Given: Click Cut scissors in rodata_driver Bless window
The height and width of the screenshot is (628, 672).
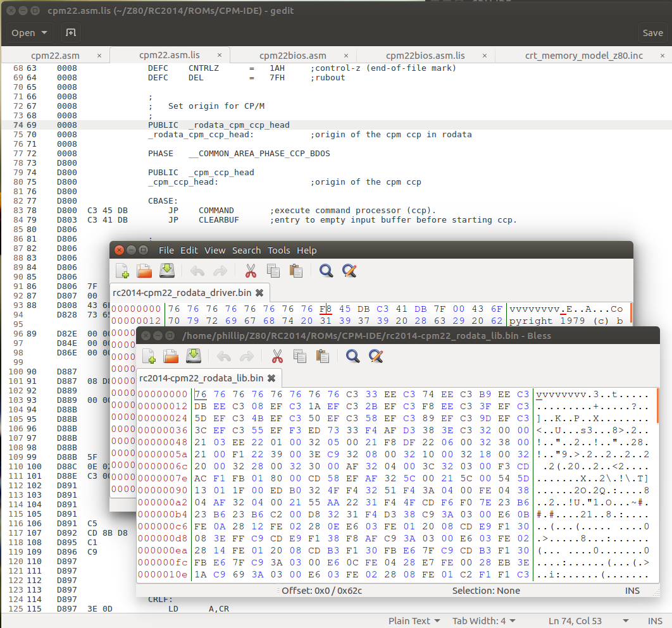Looking at the screenshot, I should (x=251, y=271).
